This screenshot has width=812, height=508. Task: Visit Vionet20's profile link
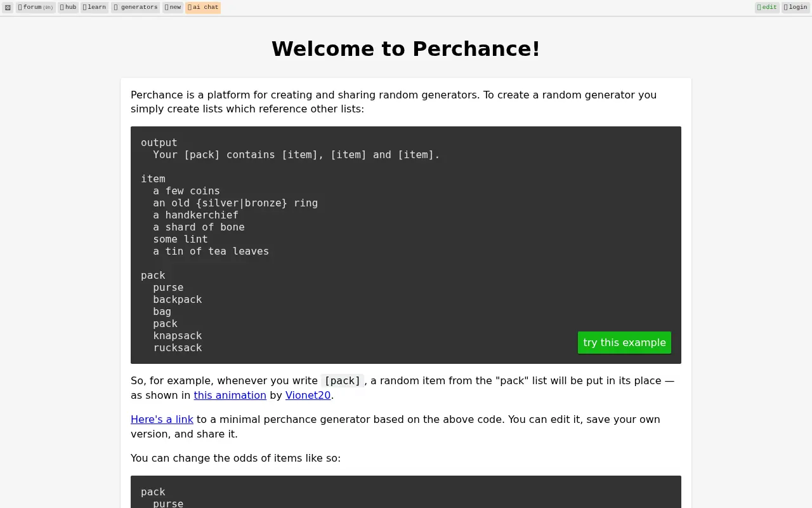(x=308, y=395)
